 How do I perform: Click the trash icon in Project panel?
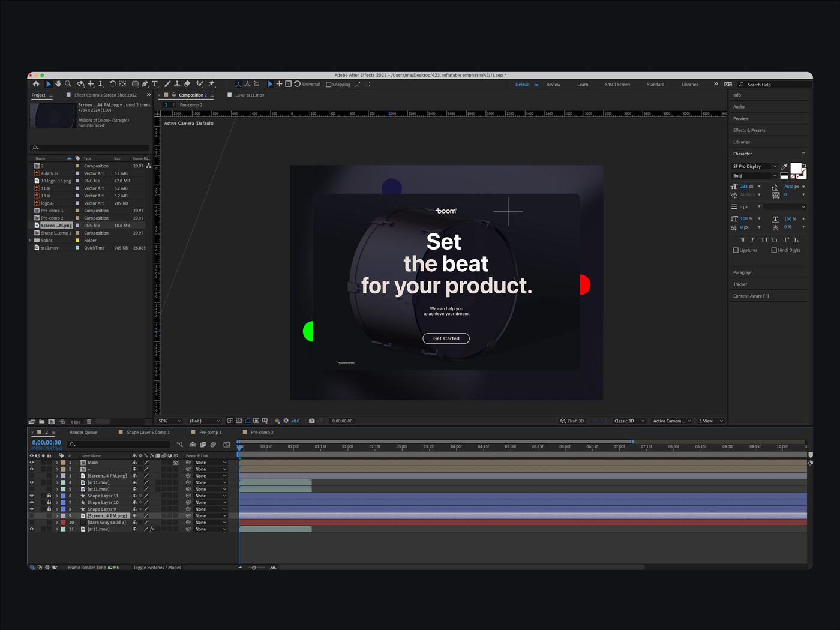click(89, 422)
